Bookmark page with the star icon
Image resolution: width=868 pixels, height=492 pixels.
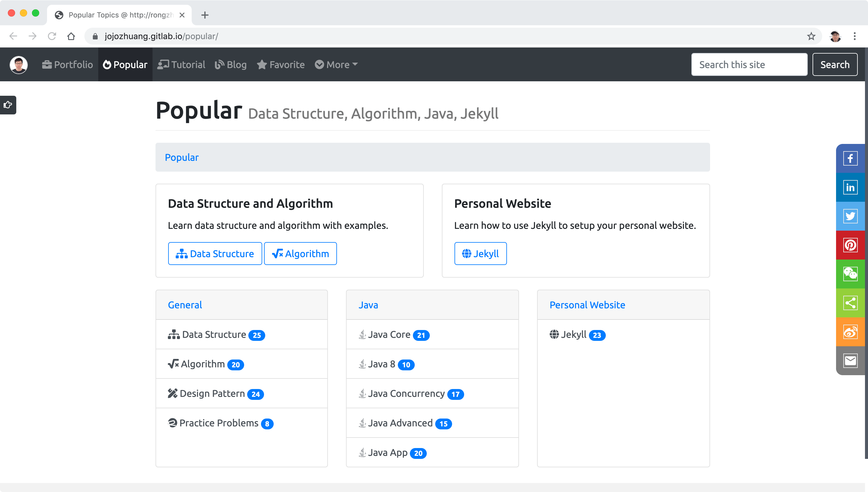(811, 36)
